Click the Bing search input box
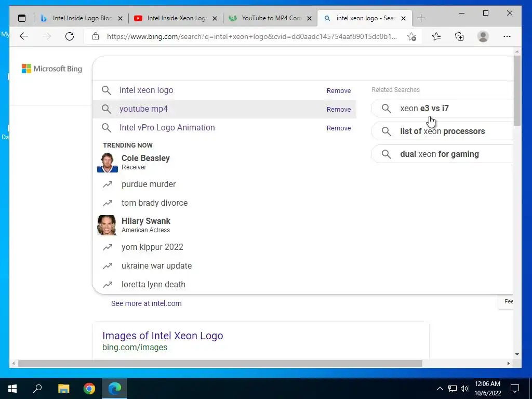The height and width of the screenshot is (399, 532). coord(302,69)
